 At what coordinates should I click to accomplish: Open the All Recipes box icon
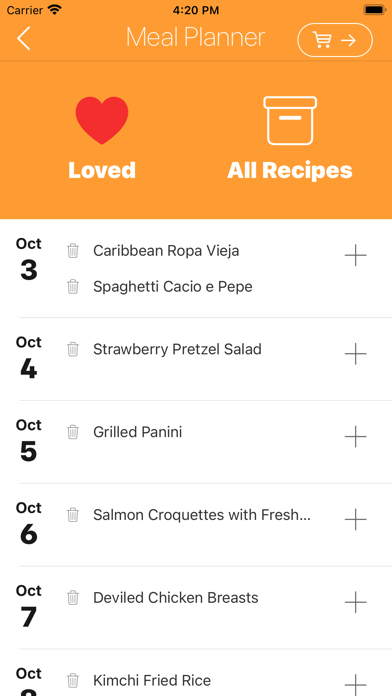click(x=290, y=120)
